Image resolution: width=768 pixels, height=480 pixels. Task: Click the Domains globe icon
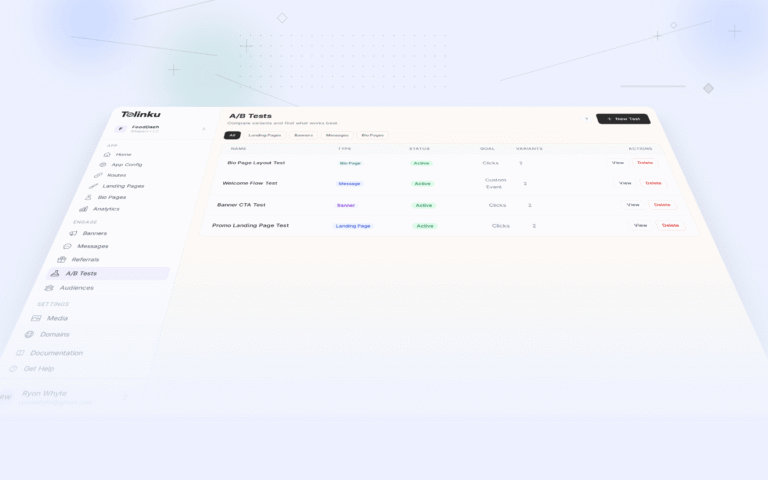click(29, 335)
